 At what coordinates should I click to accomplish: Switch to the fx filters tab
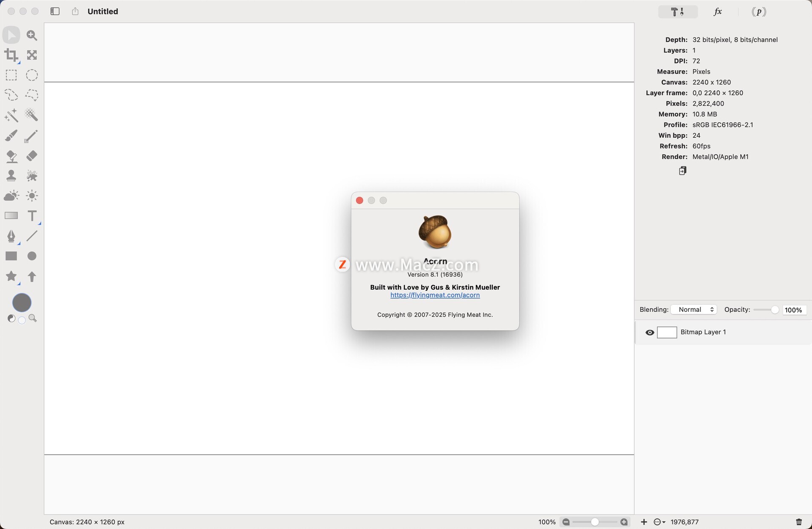click(x=718, y=12)
